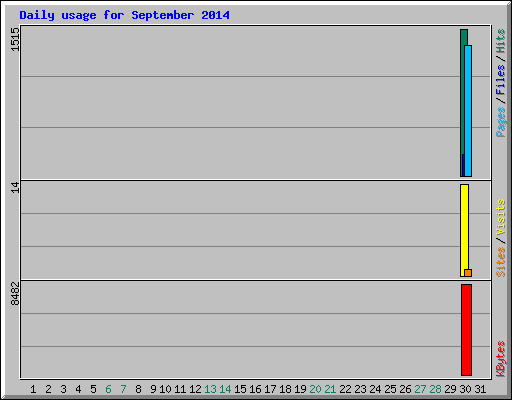The width and height of the screenshot is (512, 400).
Task: Click day 29 on the x-axis
Action: [x=450, y=389]
